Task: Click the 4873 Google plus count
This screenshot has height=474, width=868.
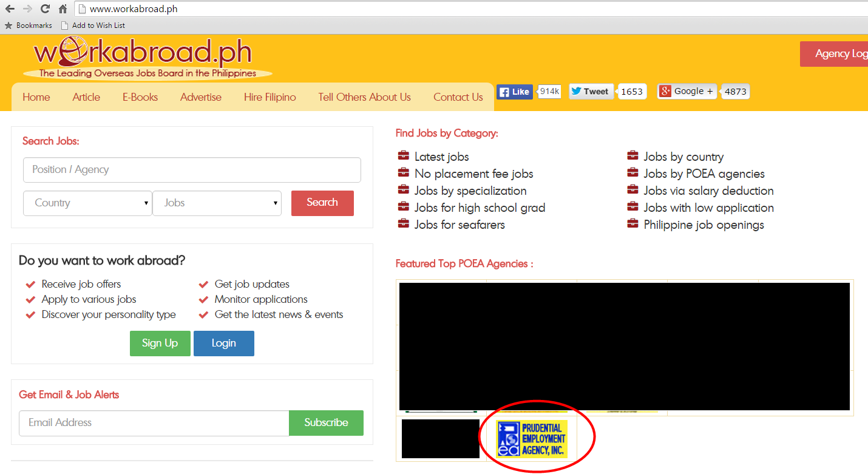Action: pyautogui.click(x=736, y=92)
